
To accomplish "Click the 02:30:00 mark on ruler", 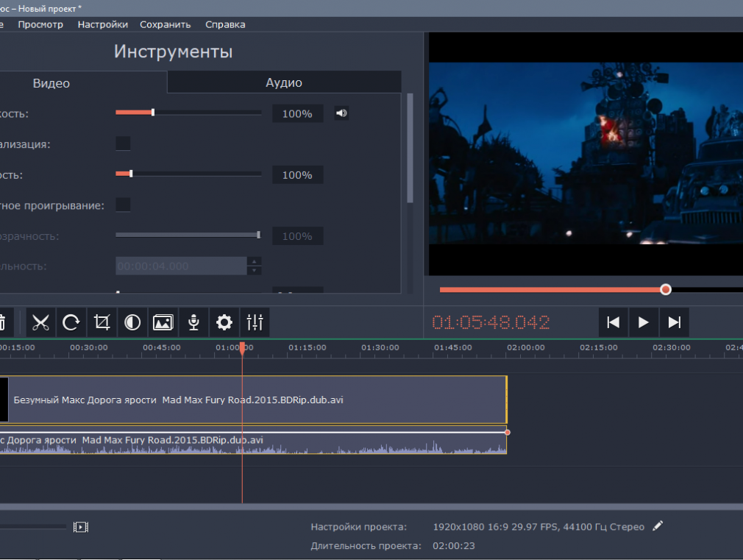I will pos(672,347).
